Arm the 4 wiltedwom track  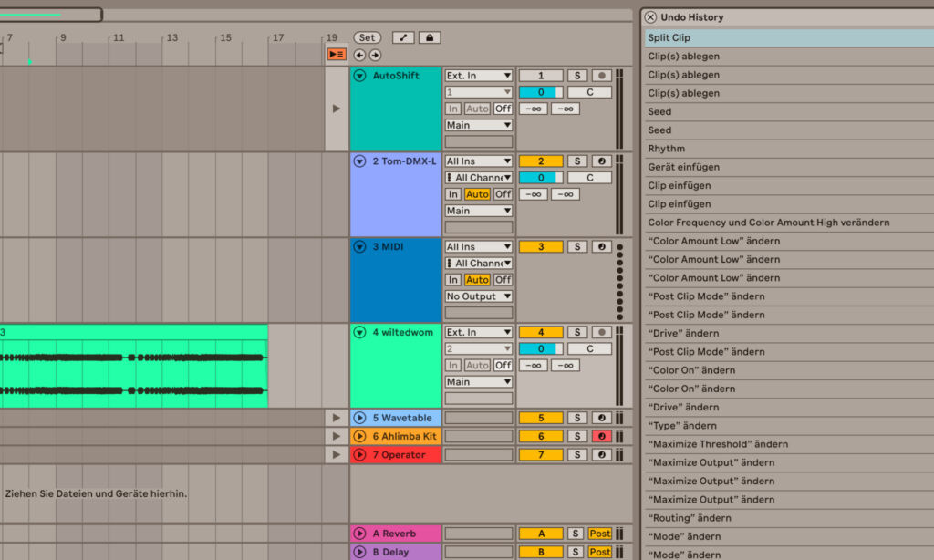click(x=602, y=332)
